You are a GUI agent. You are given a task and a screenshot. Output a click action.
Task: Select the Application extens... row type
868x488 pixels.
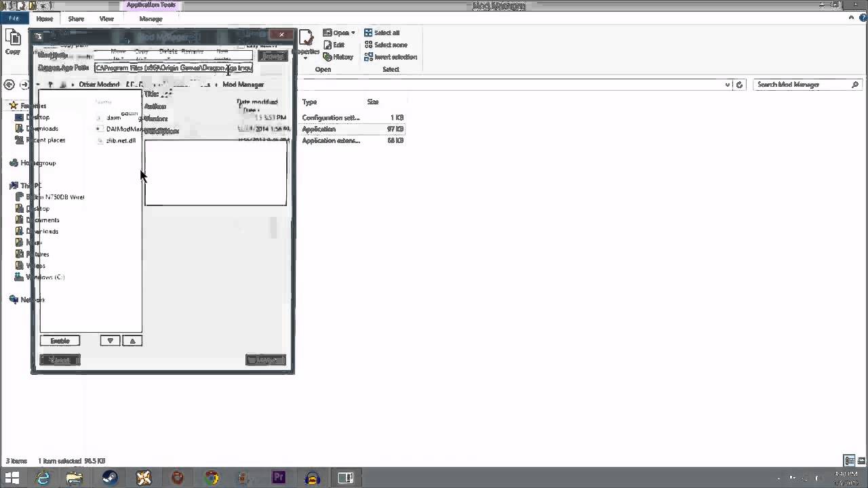tap(331, 140)
